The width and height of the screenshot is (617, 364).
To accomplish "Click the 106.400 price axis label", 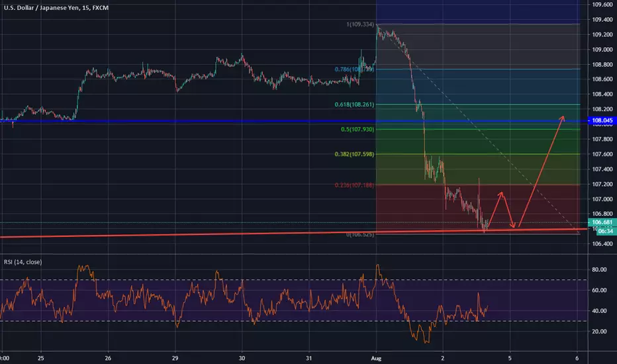I will pyautogui.click(x=602, y=244).
